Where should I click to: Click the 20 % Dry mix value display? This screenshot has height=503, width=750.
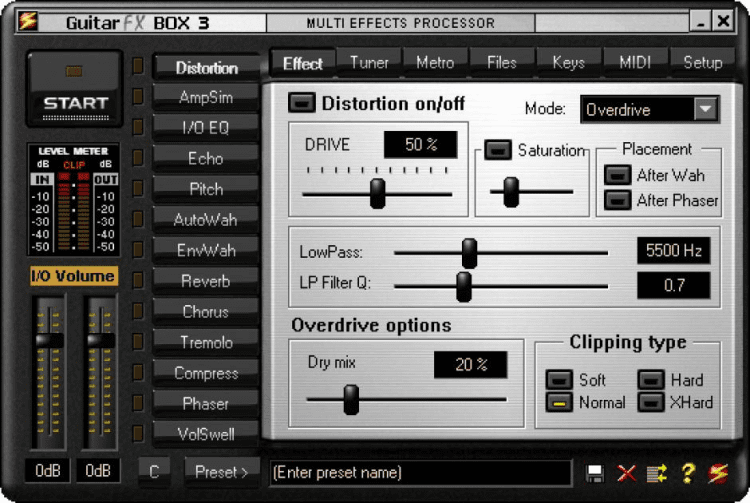point(471,364)
